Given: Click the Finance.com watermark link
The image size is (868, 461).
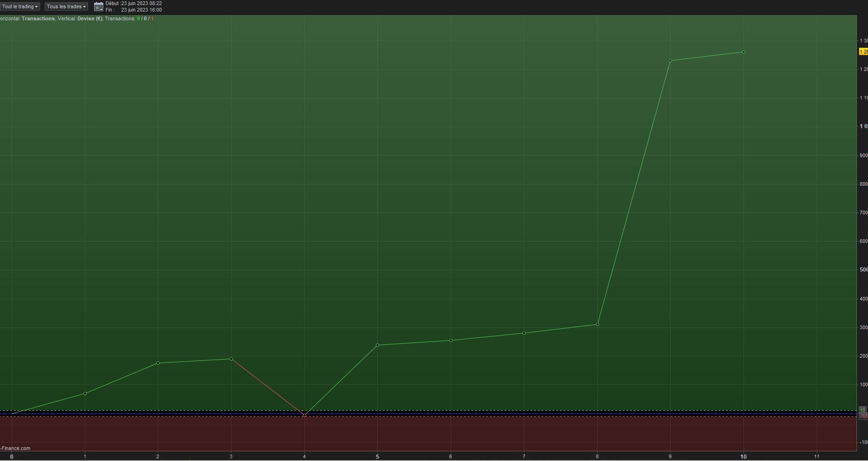Looking at the screenshot, I should [15, 448].
